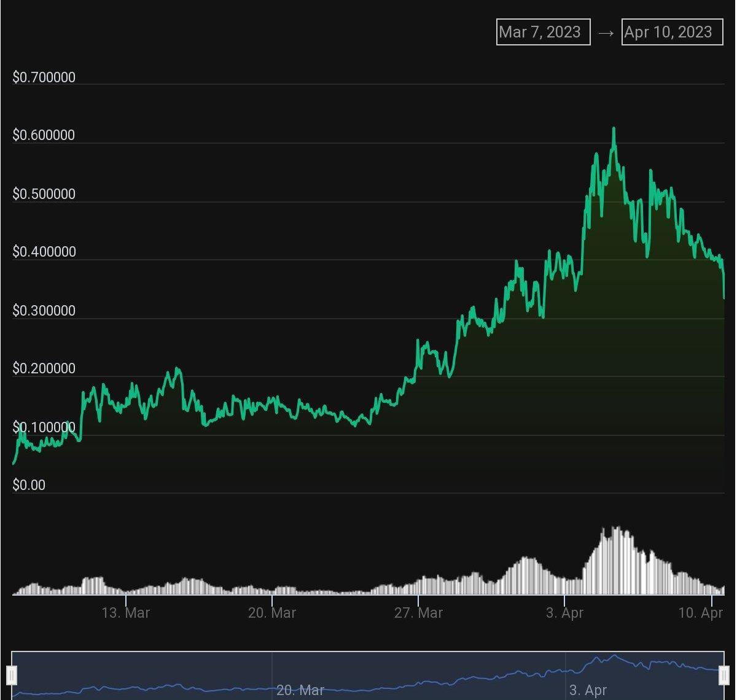Image resolution: width=737 pixels, height=700 pixels.
Task: Click the 3. Apr label on the main x-axis
Action: [564, 613]
